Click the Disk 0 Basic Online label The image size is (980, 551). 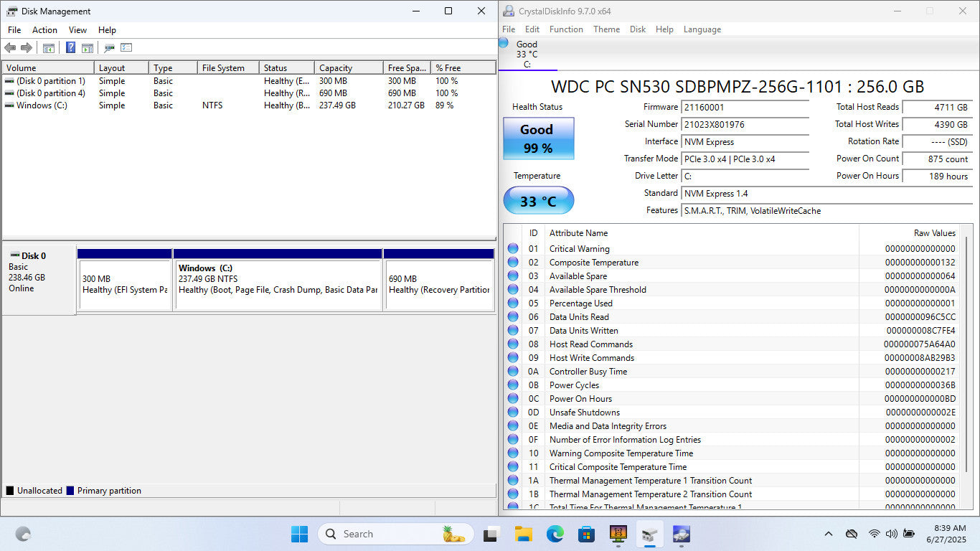(39, 280)
